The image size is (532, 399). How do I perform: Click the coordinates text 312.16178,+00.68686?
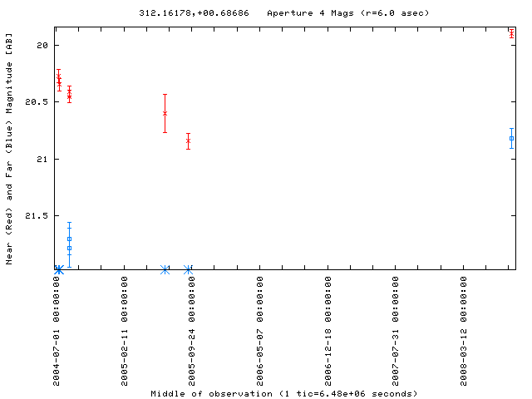click(194, 13)
